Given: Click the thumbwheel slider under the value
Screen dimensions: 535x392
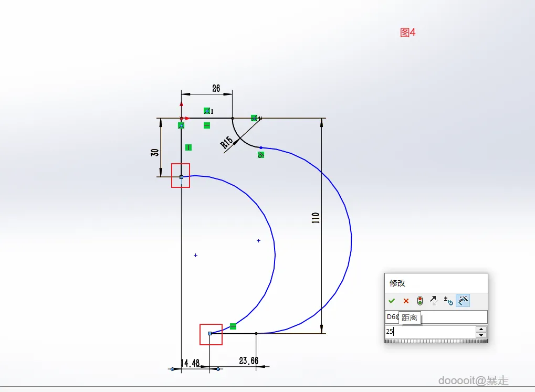Looking at the screenshot, I should [x=436, y=341].
